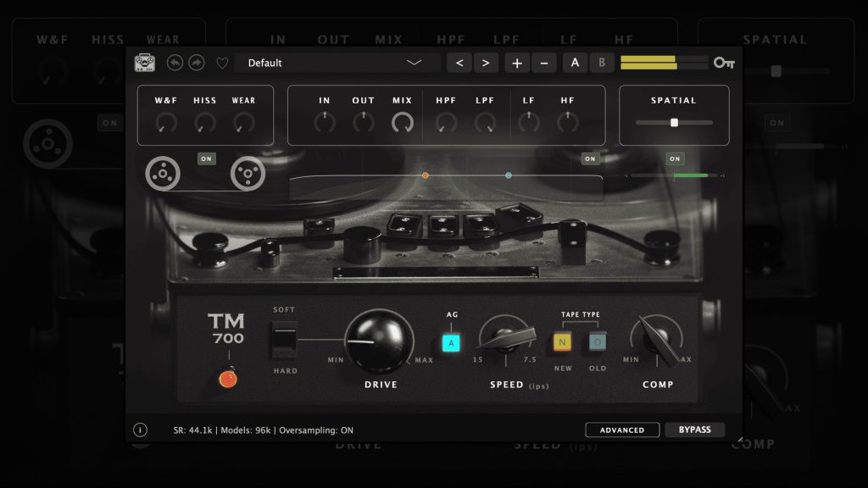This screenshot has width=868, height=488.
Task: Save a new preset with the + button
Action: (517, 62)
